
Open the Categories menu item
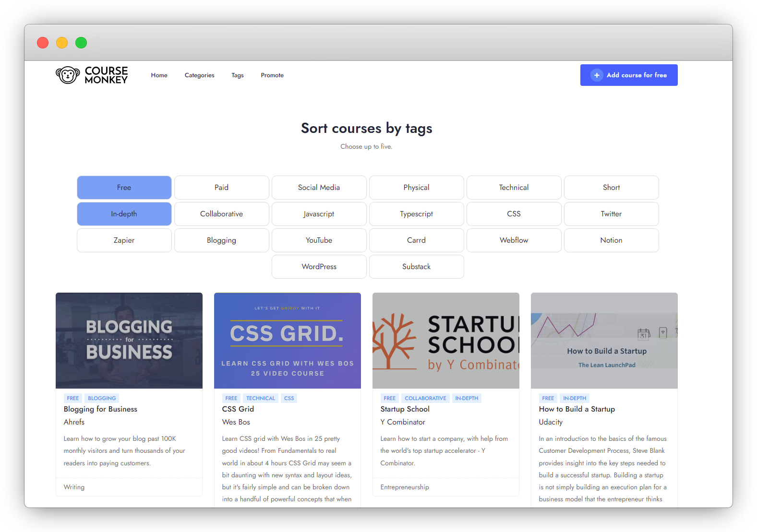pyautogui.click(x=200, y=75)
